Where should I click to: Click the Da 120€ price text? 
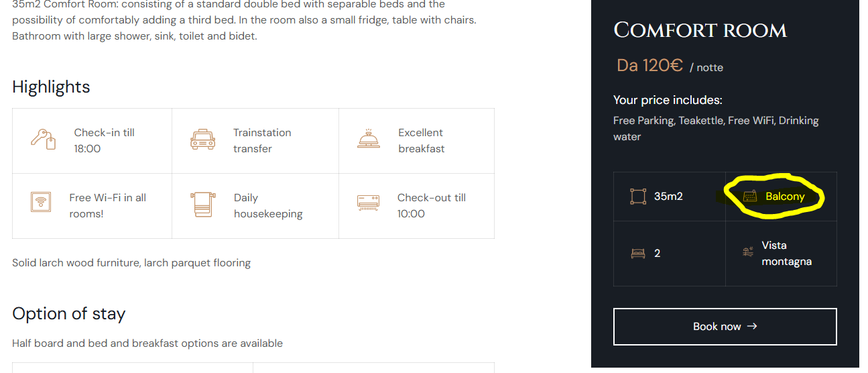pyautogui.click(x=649, y=65)
